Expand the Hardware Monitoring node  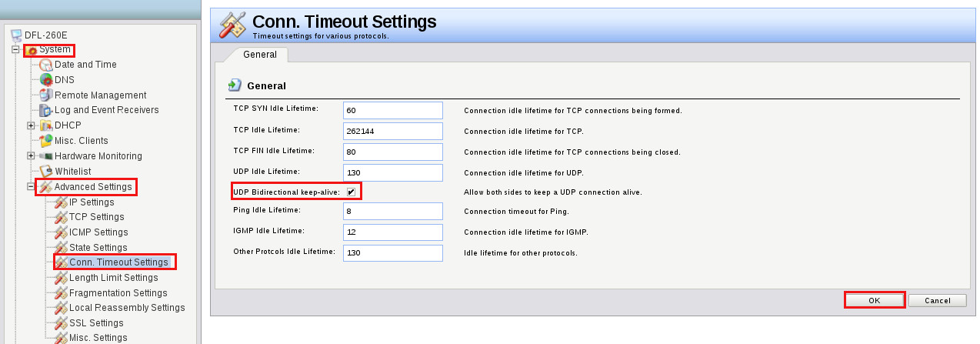(x=31, y=156)
